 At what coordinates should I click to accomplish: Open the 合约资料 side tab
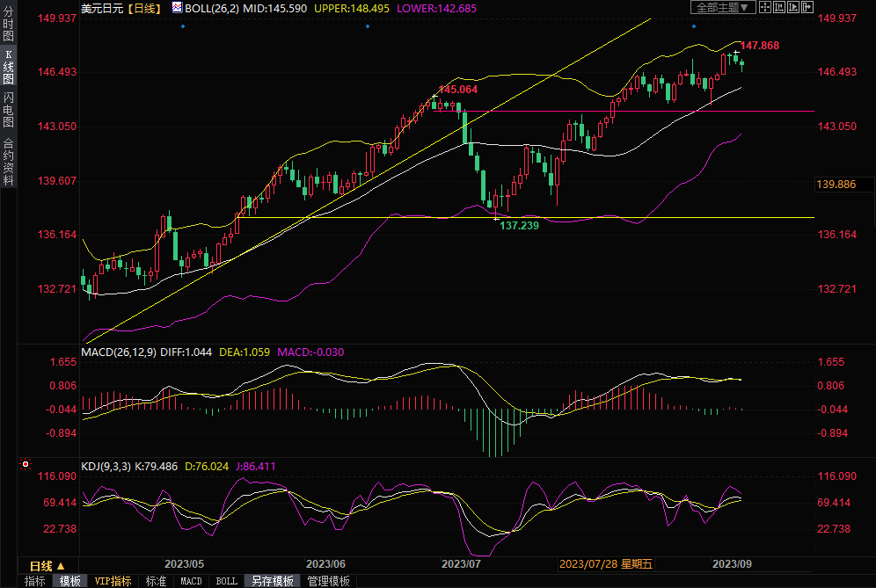8,161
